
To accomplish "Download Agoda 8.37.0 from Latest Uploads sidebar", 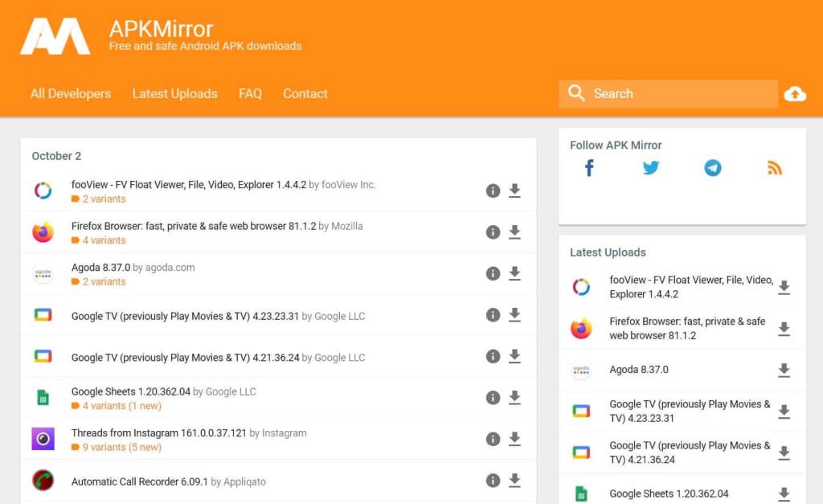I will 784,371.
